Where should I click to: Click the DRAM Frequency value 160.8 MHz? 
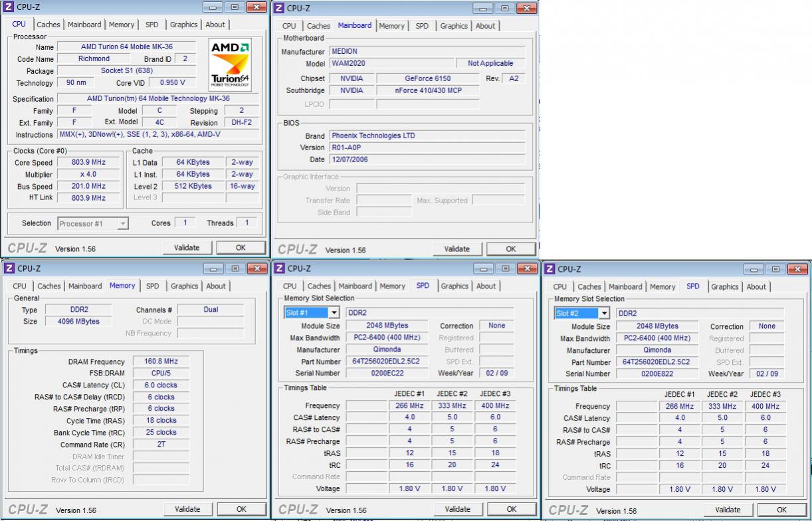click(161, 362)
